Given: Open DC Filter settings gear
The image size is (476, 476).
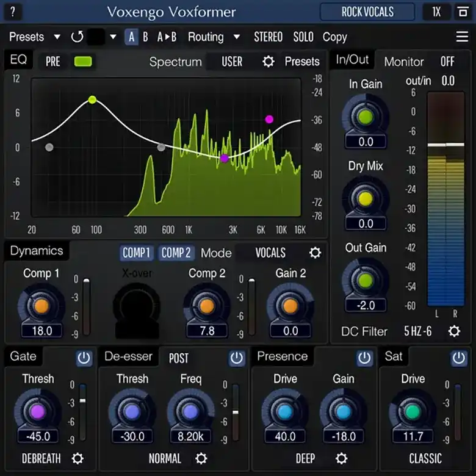Looking at the screenshot, I should pos(454,331).
